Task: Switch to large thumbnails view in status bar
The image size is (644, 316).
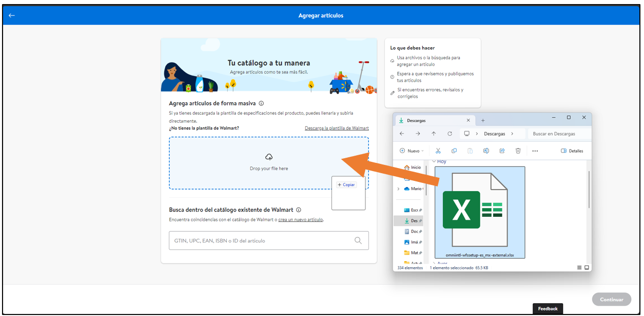Action: click(x=587, y=268)
